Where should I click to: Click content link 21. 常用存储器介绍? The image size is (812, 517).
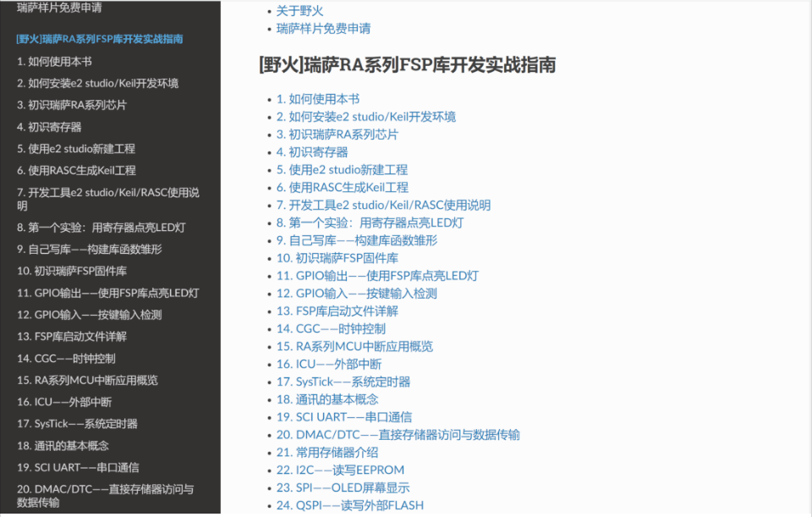327,452
